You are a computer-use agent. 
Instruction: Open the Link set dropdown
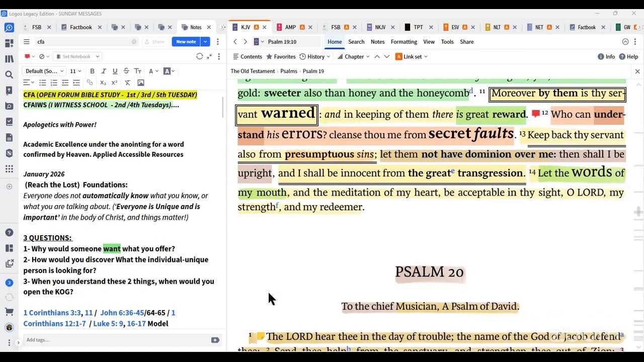coord(412,56)
